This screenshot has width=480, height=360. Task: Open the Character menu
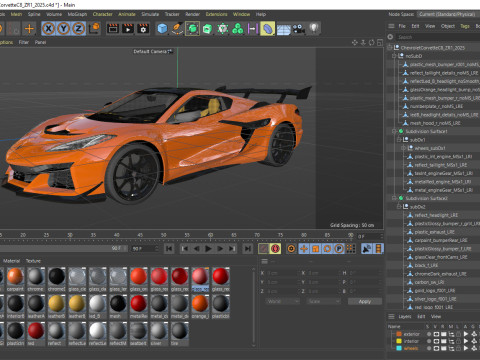click(x=103, y=14)
